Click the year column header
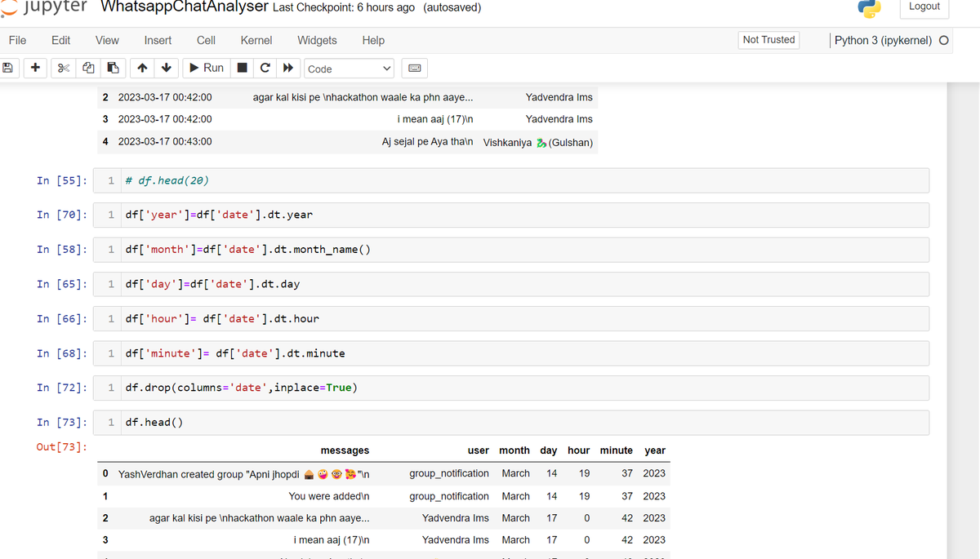The height and width of the screenshot is (559, 980). (655, 450)
